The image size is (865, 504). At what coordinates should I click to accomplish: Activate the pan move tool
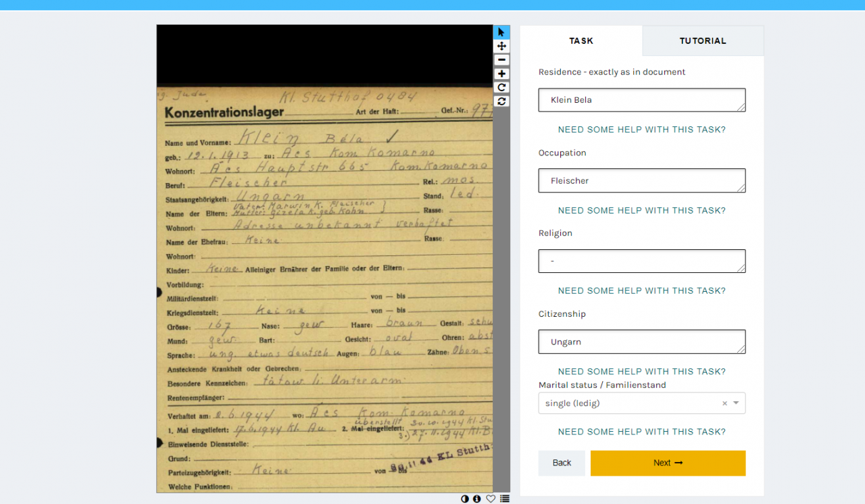pyautogui.click(x=501, y=46)
